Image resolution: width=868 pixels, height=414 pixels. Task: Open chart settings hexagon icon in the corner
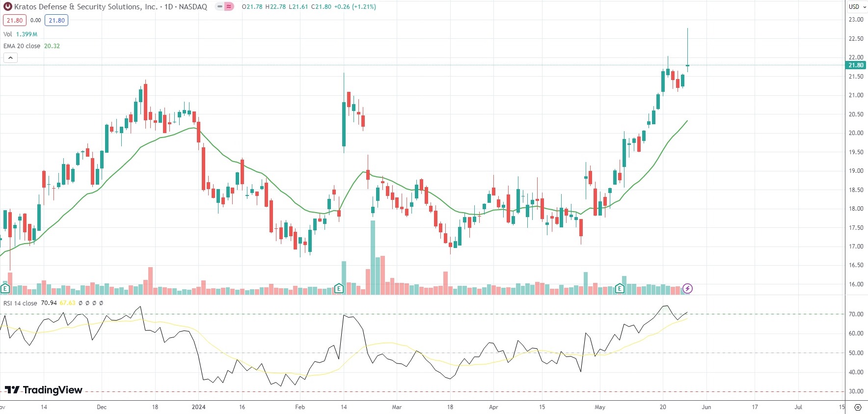(x=858, y=407)
